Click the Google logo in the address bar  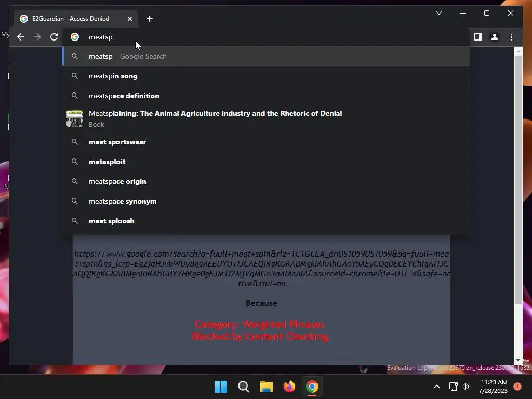[x=75, y=37]
